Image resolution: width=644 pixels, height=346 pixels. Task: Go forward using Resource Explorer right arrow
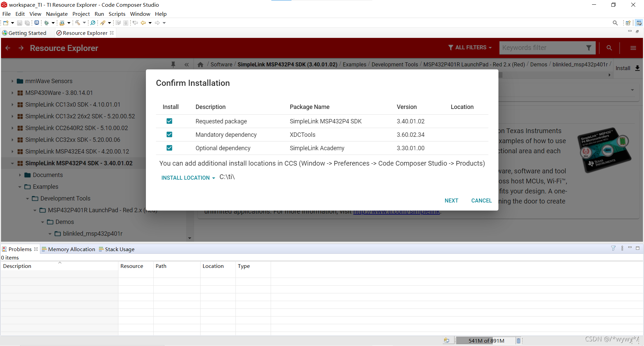(21, 48)
